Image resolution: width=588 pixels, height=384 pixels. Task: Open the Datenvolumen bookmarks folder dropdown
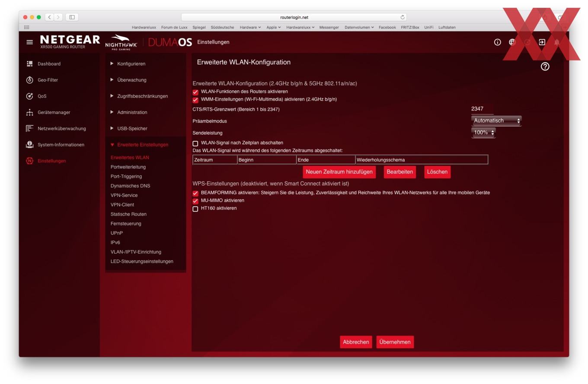(x=359, y=27)
